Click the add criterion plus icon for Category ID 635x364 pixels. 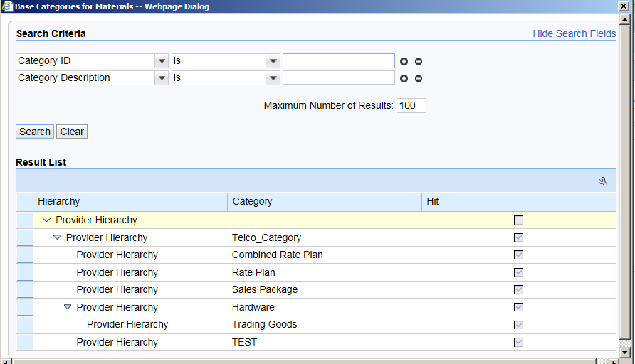pyautogui.click(x=404, y=61)
